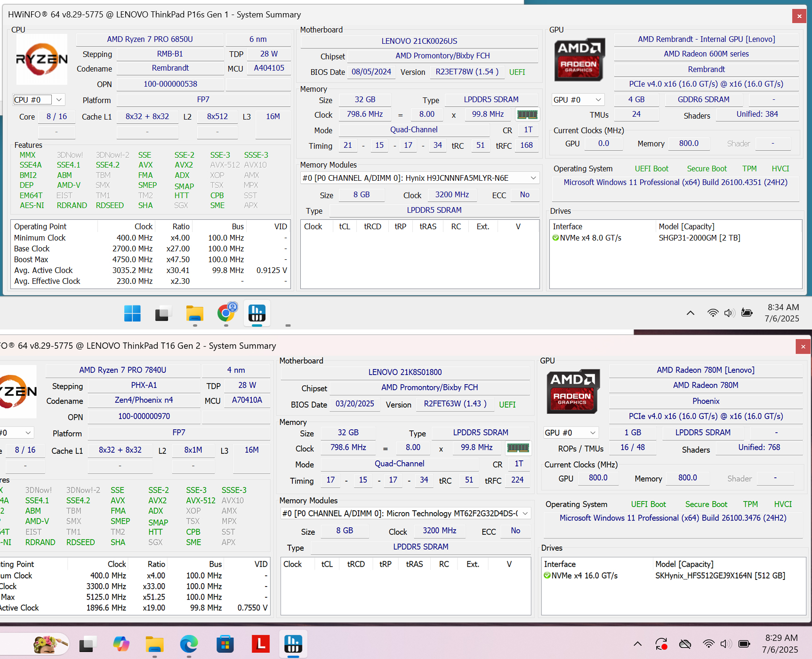812x659 pixels.
Task: Open Lenovo app in lower taskbar
Action: (261, 643)
